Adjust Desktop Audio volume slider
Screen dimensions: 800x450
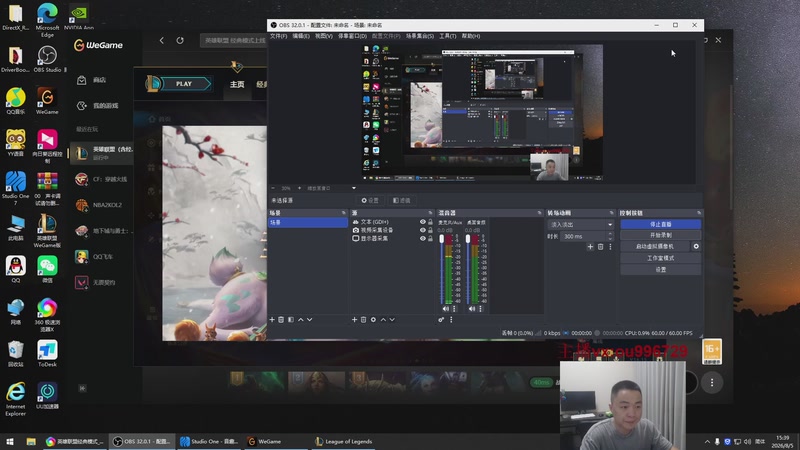(x=468, y=269)
